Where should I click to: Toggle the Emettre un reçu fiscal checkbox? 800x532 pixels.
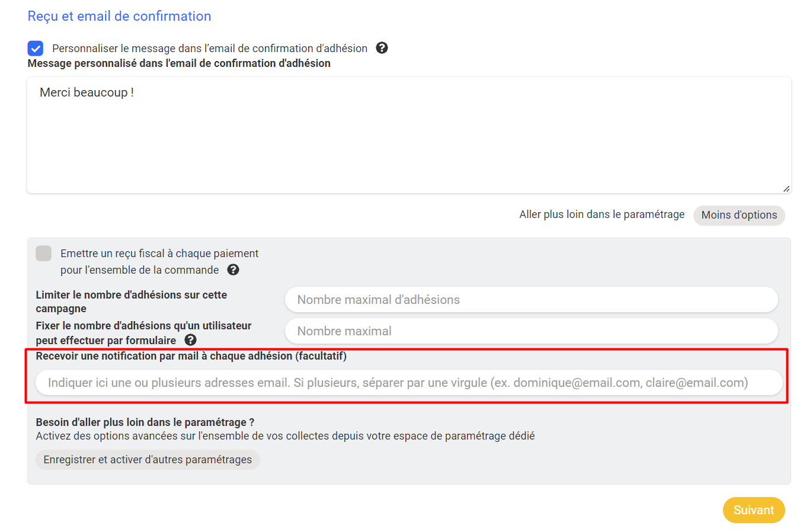(44, 254)
